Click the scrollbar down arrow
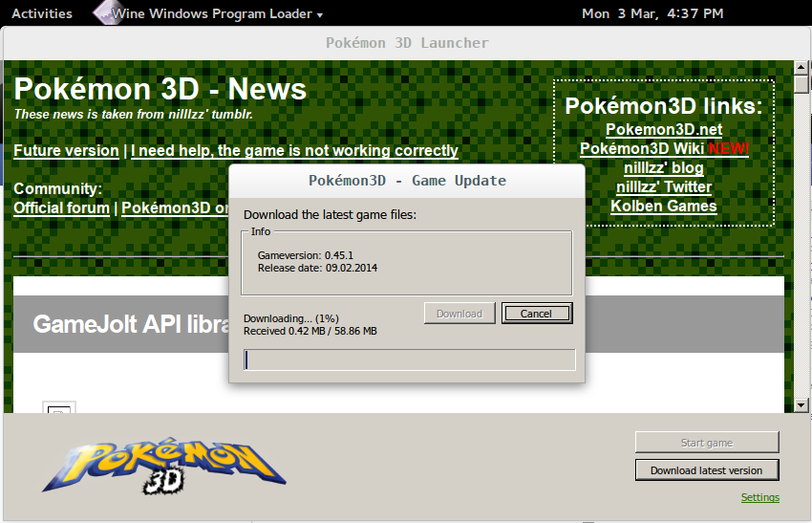 [x=801, y=404]
